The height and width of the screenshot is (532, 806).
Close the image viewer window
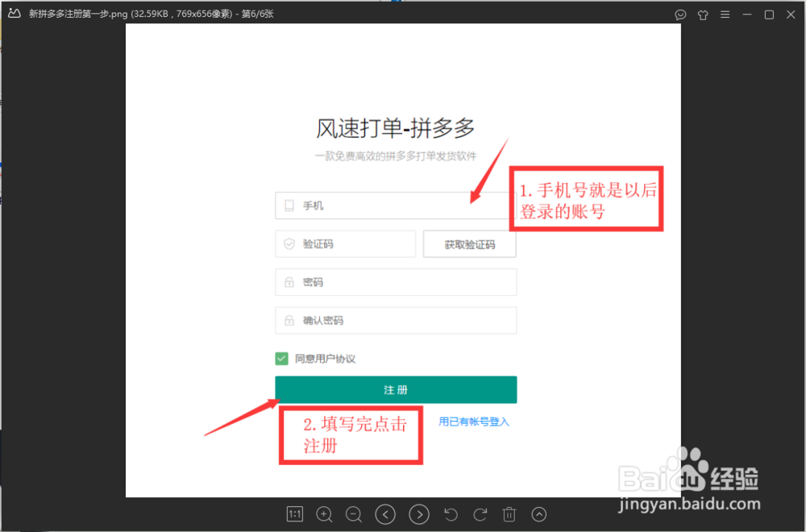[x=791, y=15]
